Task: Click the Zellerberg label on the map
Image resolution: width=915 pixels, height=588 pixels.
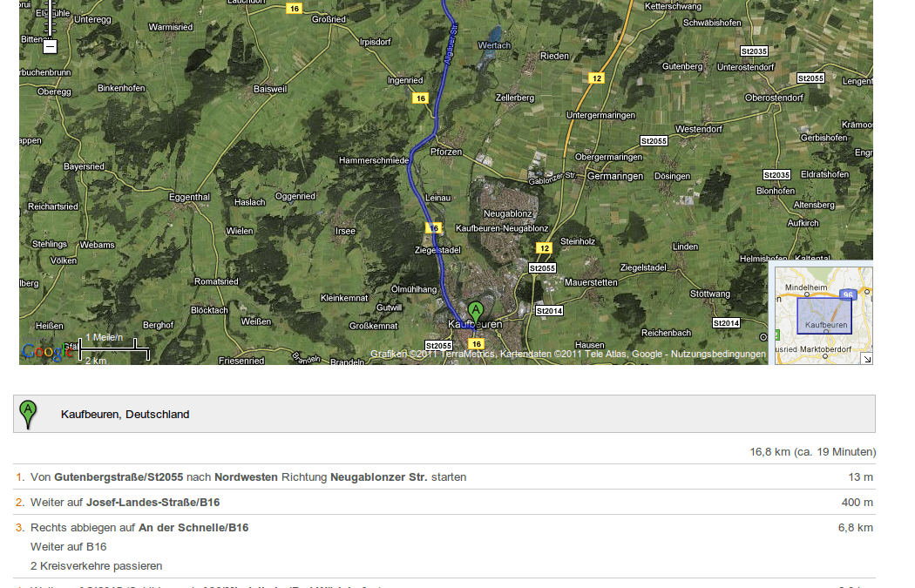Action: click(515, 98)
